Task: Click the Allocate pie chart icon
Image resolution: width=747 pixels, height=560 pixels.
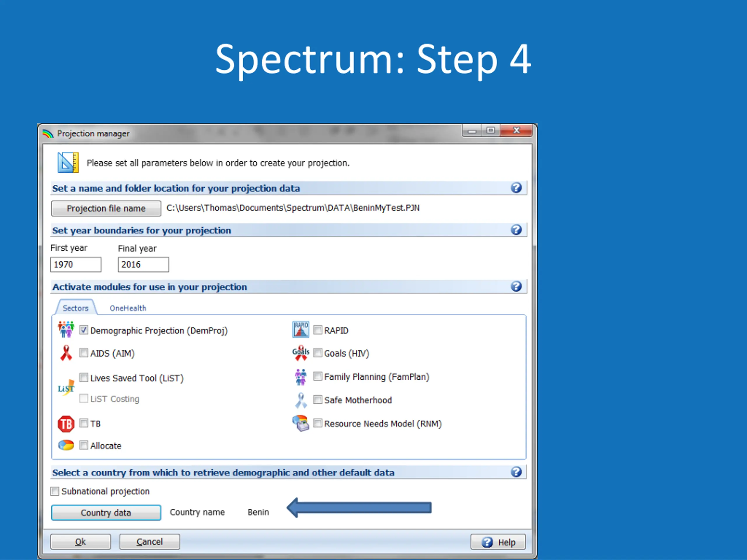Action: 66,445
